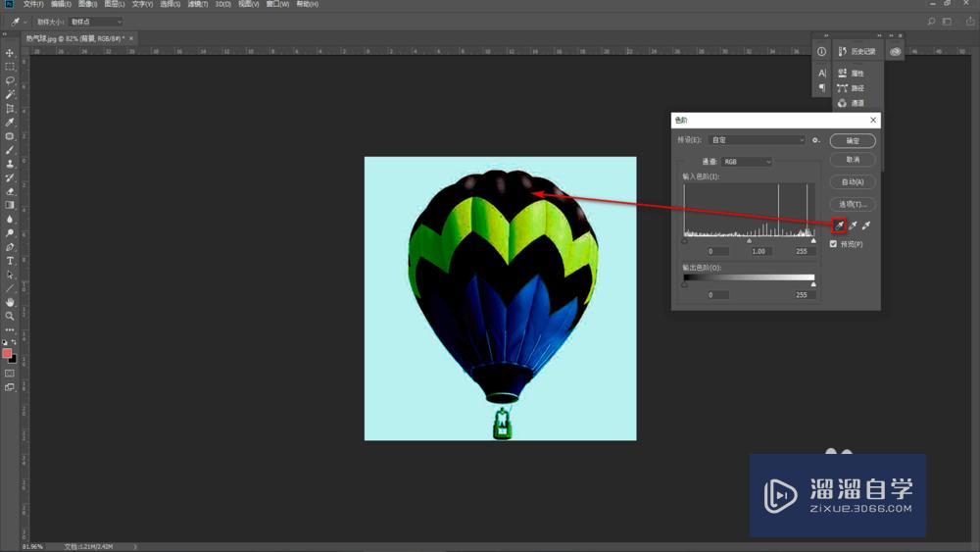This screenshot has height=552, width=980.
Task: Open the sample size dropdown in options bar
Action: tap(95, 22)
